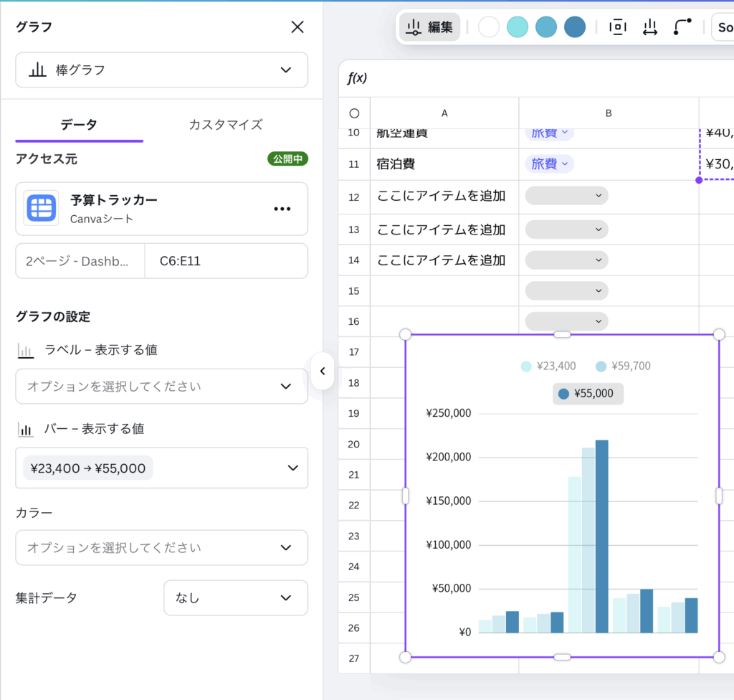The height and width of the screenshot is (700, 734).
Task: Click the bar chart icon beside 棒グラフ
Action: tap(37, 70)
